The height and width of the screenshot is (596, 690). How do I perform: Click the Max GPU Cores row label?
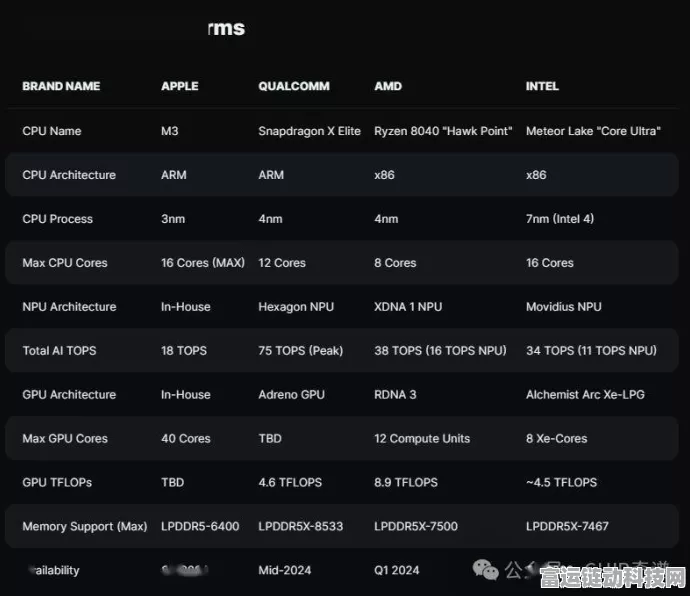coord(65,439)
